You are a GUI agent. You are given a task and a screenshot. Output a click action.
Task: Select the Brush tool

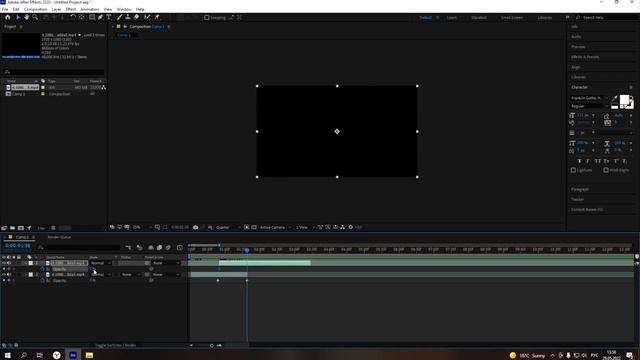coord(119,17)
